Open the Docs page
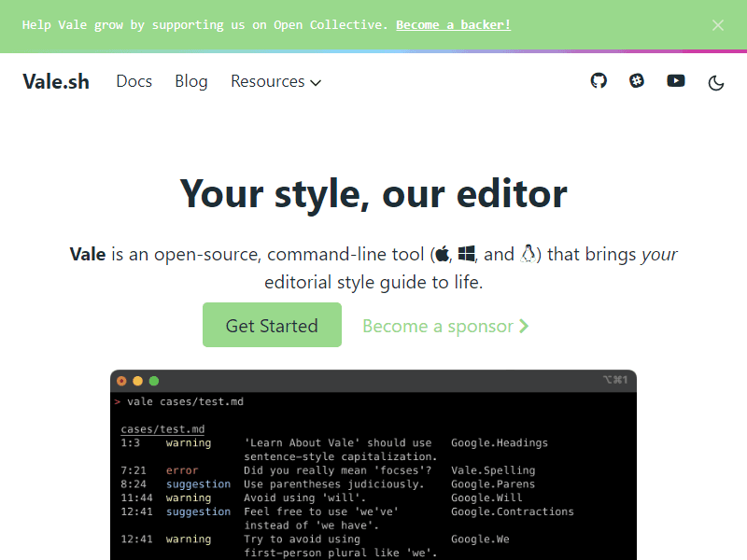 point(134,81)
